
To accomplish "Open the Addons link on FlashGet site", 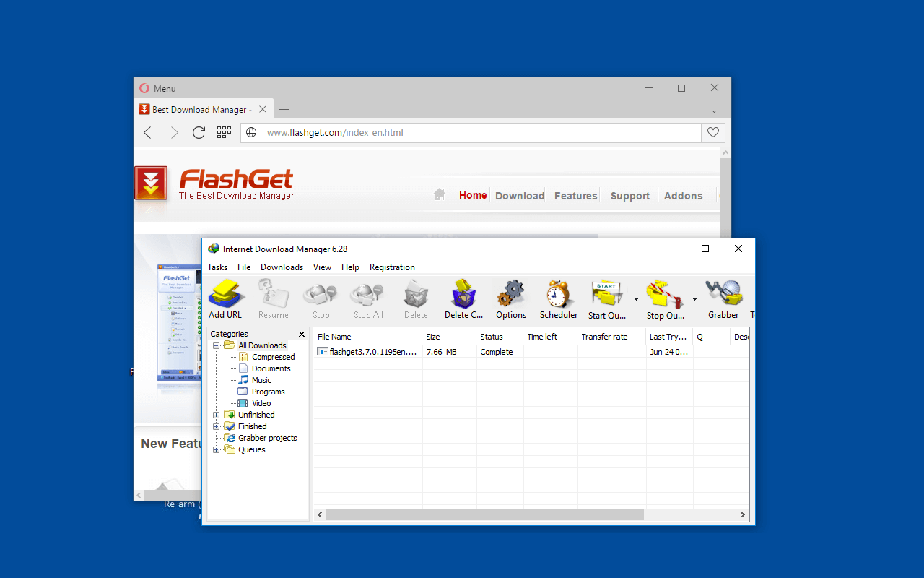I will [x=684, y=196].
